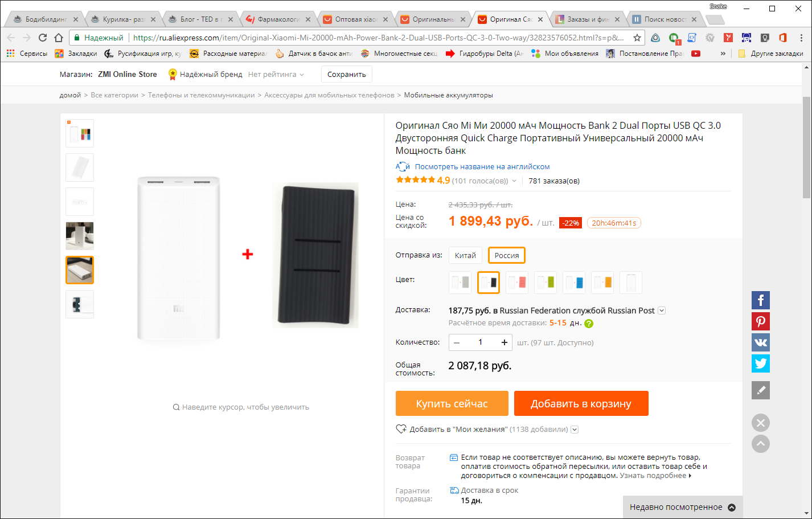Expand the wishlist dropdown arrow
The width and height of the screenshot is (812, 519).
(x=575, y=430)
